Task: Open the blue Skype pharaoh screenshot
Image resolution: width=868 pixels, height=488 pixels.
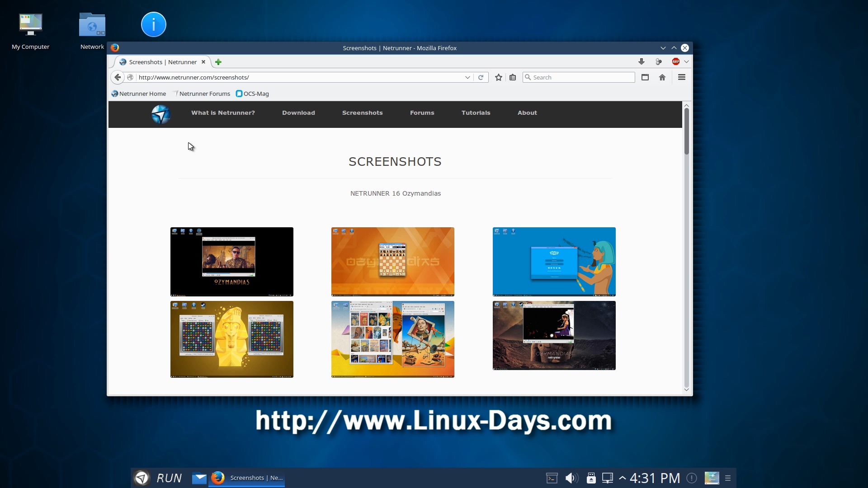Action: pos(554,262)
